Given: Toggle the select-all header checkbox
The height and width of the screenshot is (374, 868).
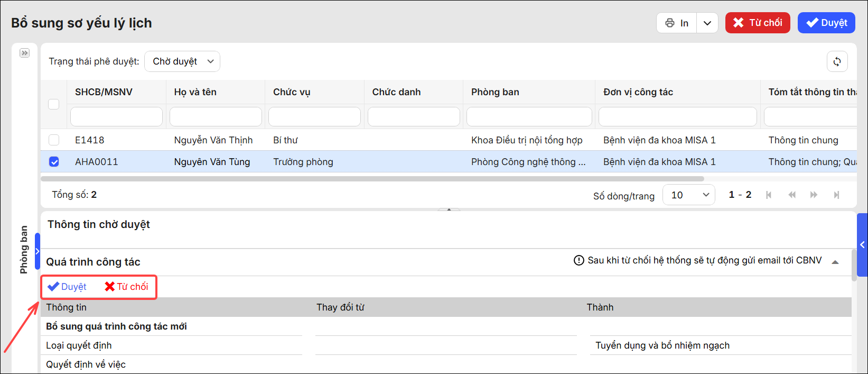Looking at the screenshot, I should [54, 104].
